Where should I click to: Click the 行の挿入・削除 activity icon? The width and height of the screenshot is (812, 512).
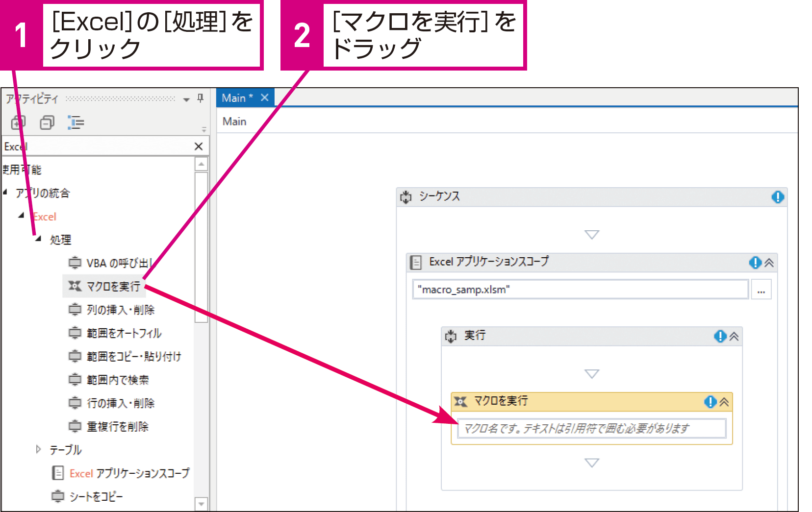point(75,403)
